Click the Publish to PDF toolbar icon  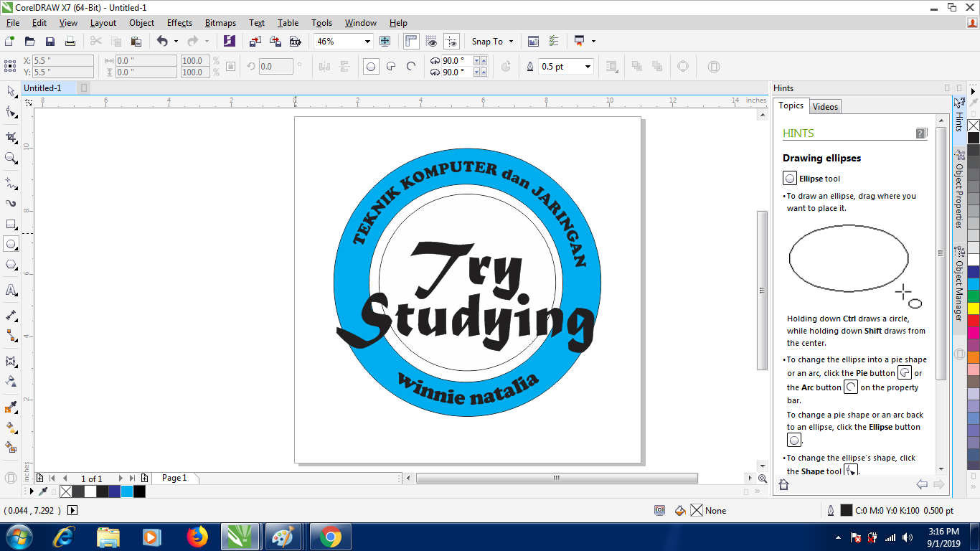pos(295,41)
